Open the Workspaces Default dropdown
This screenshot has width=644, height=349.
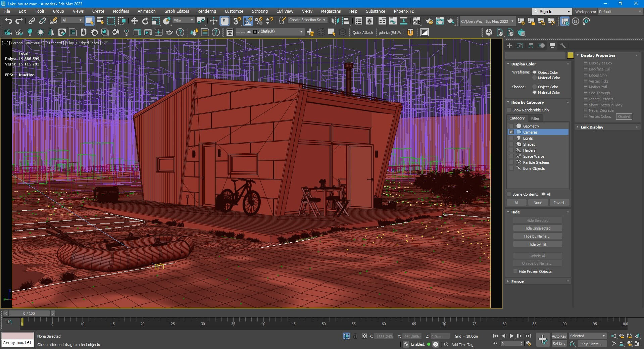(620, 12)
